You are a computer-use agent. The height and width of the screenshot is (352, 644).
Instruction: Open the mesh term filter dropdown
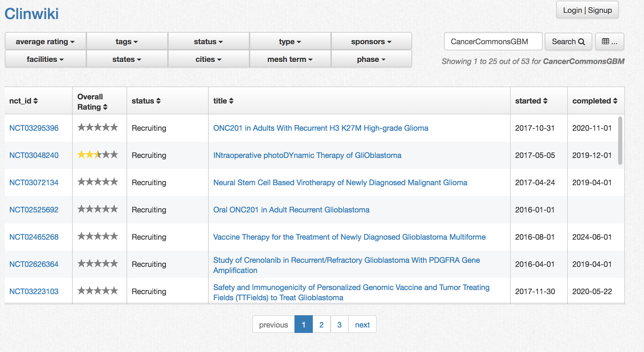pyautogui.click(x=290, y=59)
